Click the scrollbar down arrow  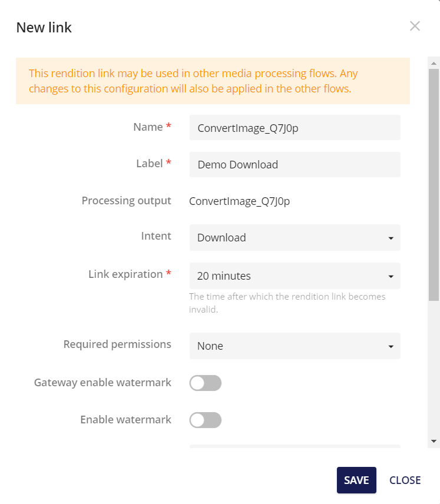pyautogui.click(x=434, y=440)
